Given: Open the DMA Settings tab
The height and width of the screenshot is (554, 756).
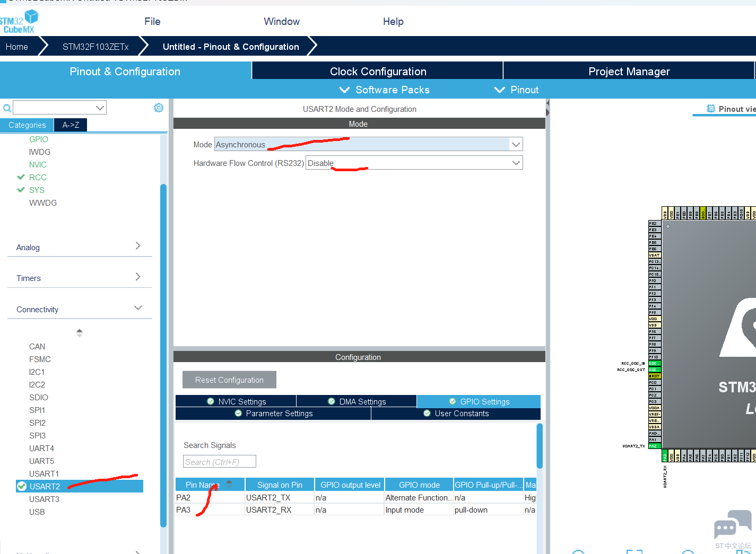Looking at the screenshot, I should click(357, 401).
